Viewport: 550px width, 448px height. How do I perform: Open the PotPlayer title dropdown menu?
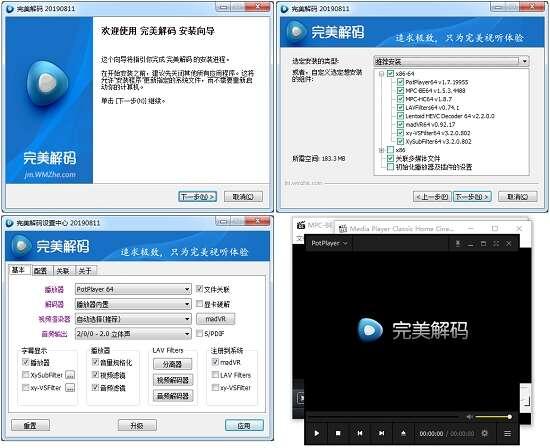[329, 243]
